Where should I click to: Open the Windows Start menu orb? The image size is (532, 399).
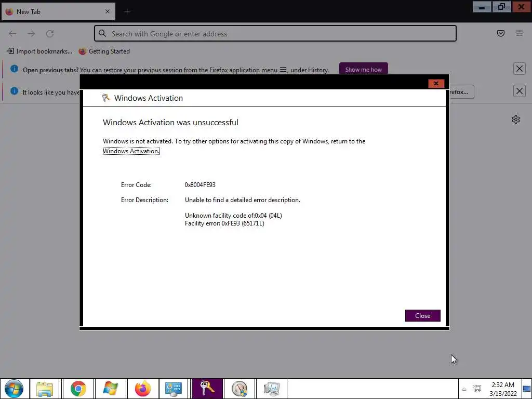[14, 389]
